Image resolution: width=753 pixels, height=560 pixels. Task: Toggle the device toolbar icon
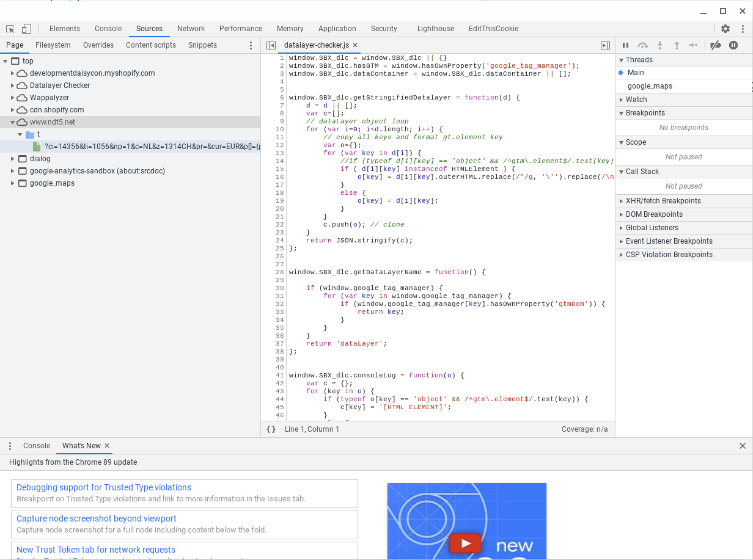pyautogui.click(x=26, y=29)
